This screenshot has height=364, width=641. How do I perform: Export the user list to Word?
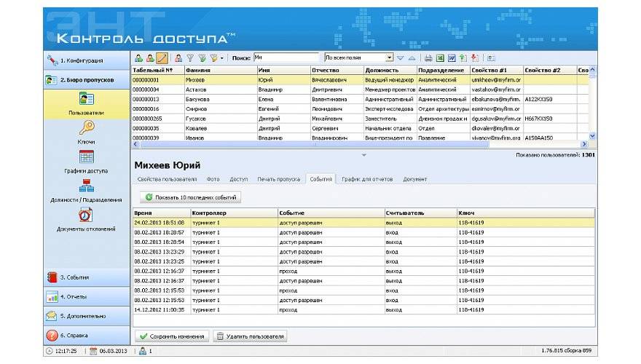click(x=452, y=58)
